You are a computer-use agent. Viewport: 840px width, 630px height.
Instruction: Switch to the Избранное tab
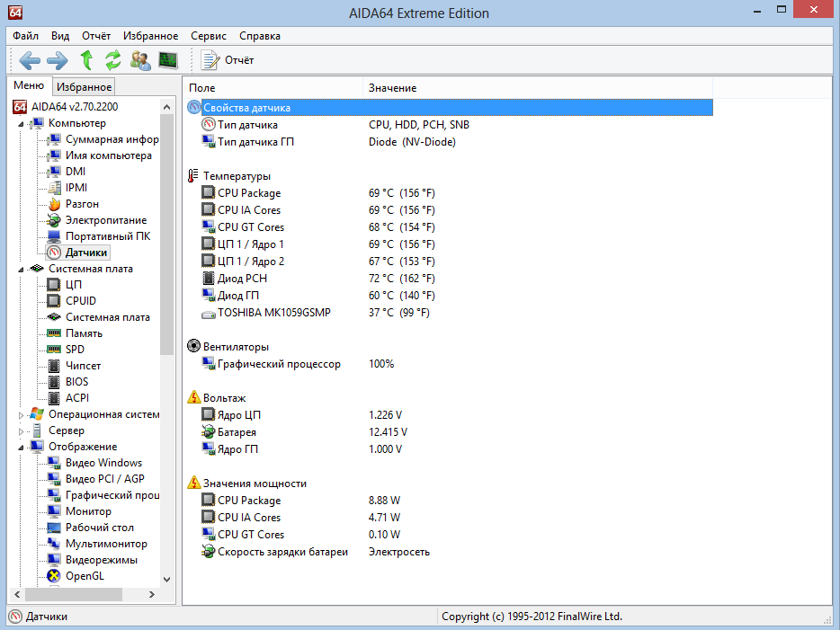coord(84,87)
